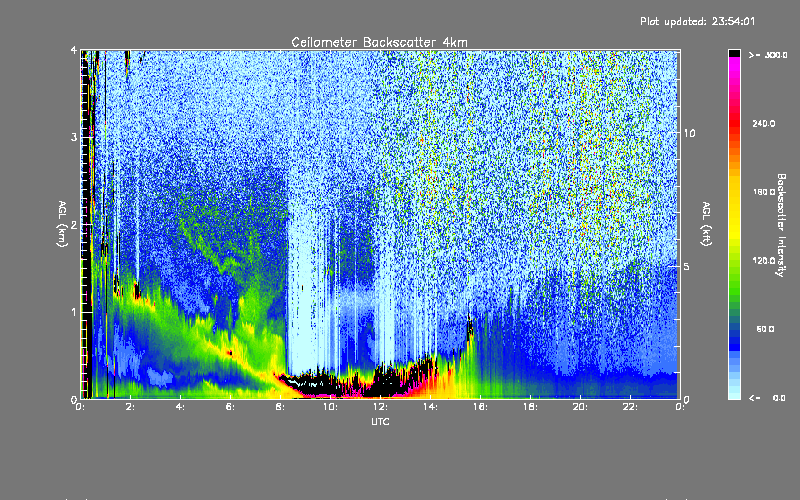Click the '4' tick on the km axis

pos(74,50)
